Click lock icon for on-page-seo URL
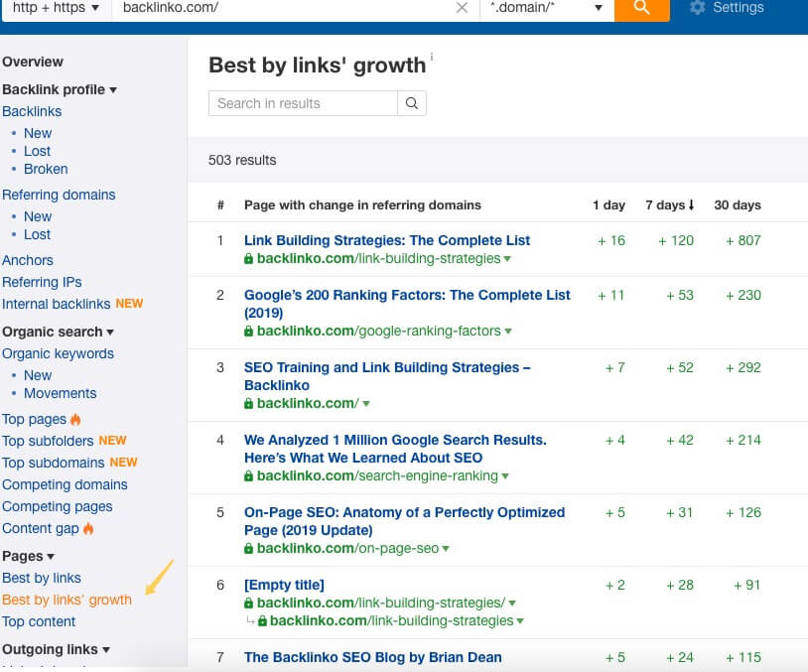Screen dimensions: 808x672 (248, 548)
